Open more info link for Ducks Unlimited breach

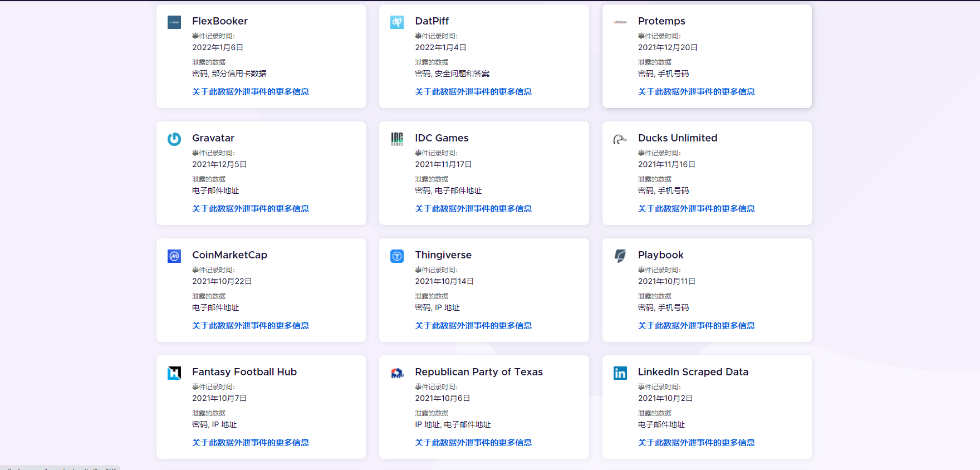tap(697, 209)
